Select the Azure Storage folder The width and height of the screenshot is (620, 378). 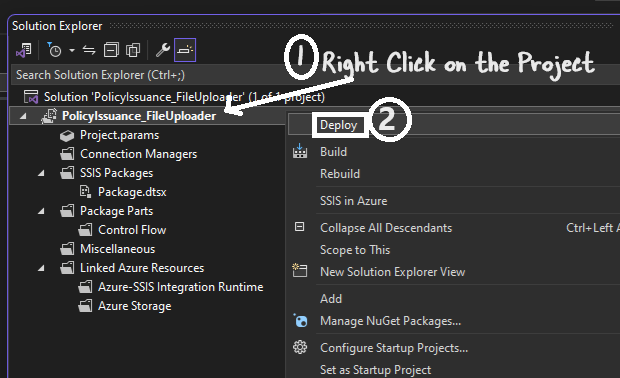pyautogui.click(x=134, y=306)
